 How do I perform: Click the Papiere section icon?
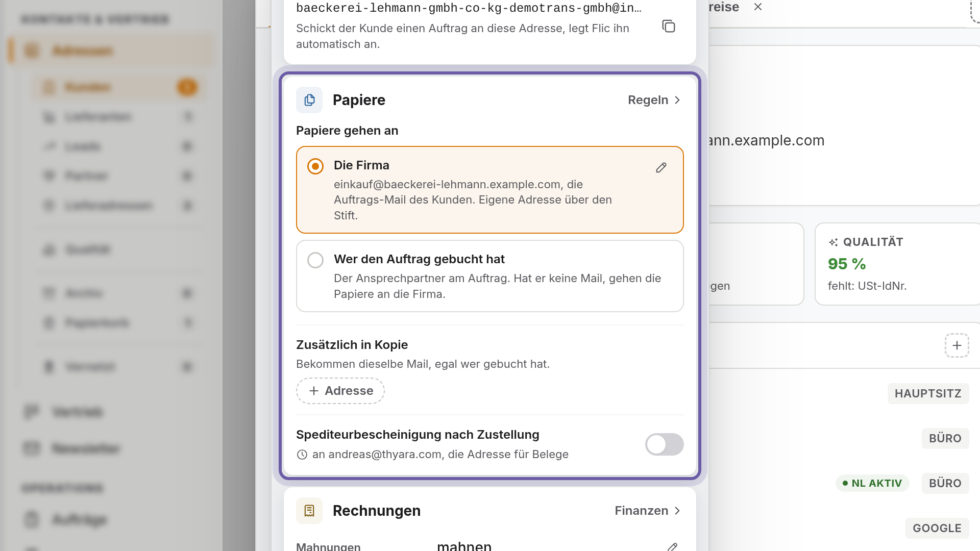[x=309, y=100]
